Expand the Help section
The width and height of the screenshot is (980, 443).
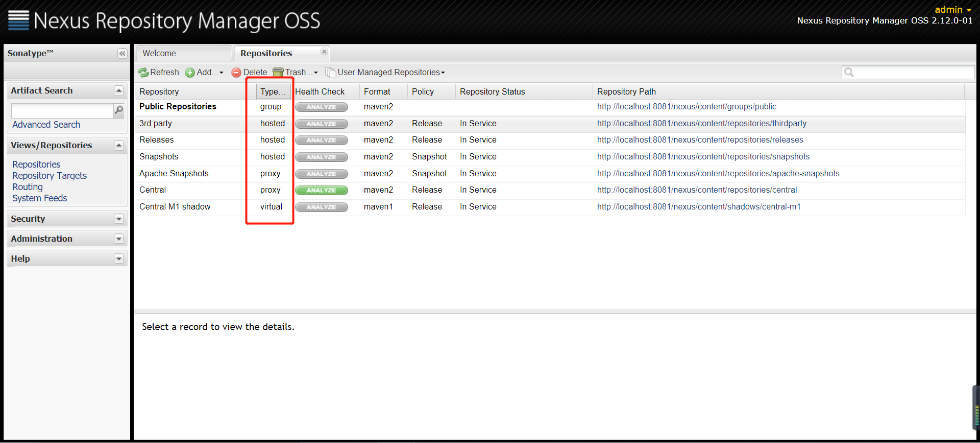pyautogui.click(x=119, y=259)
